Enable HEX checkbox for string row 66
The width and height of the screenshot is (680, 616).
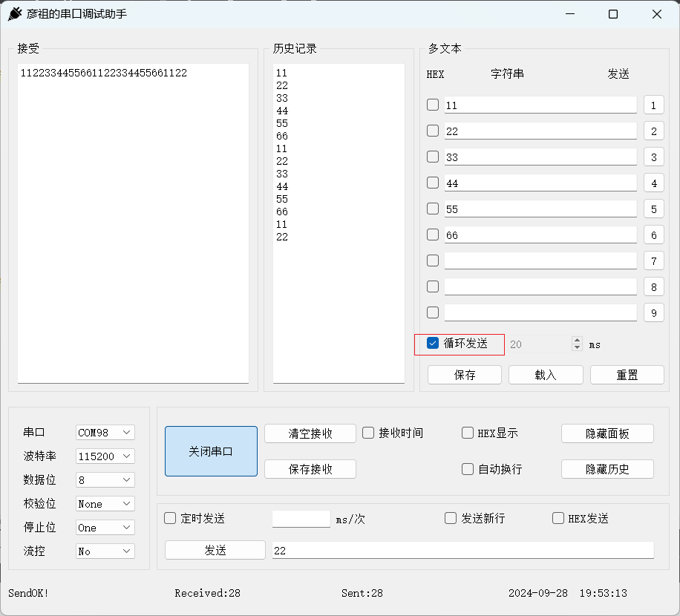tap(433, 235)
